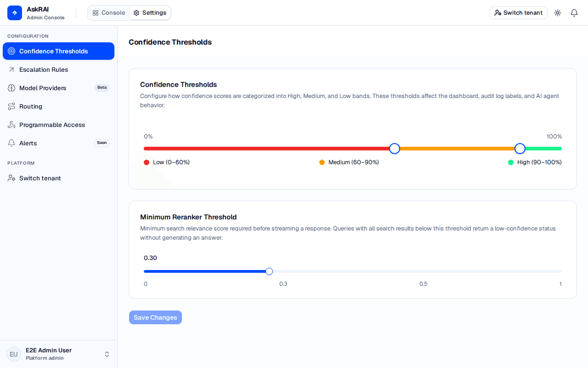588x368 pixels.
Task: Click the 'Medium (60–90%)' legend label
Action: pos(354,162)
